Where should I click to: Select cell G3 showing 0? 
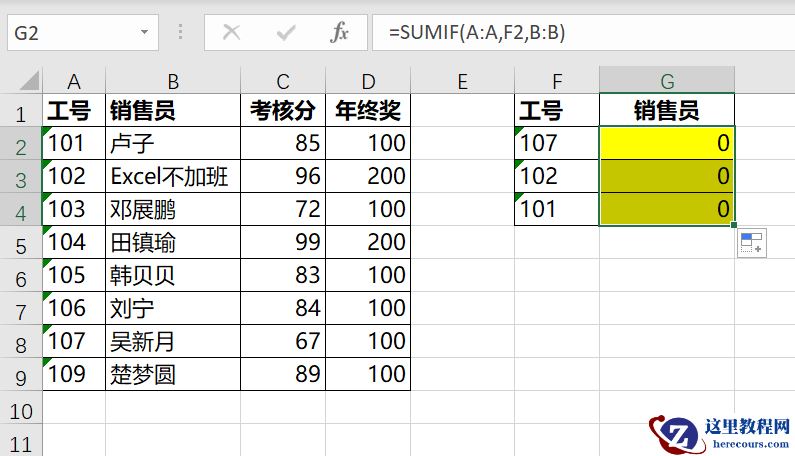click(x=667, y=176)
